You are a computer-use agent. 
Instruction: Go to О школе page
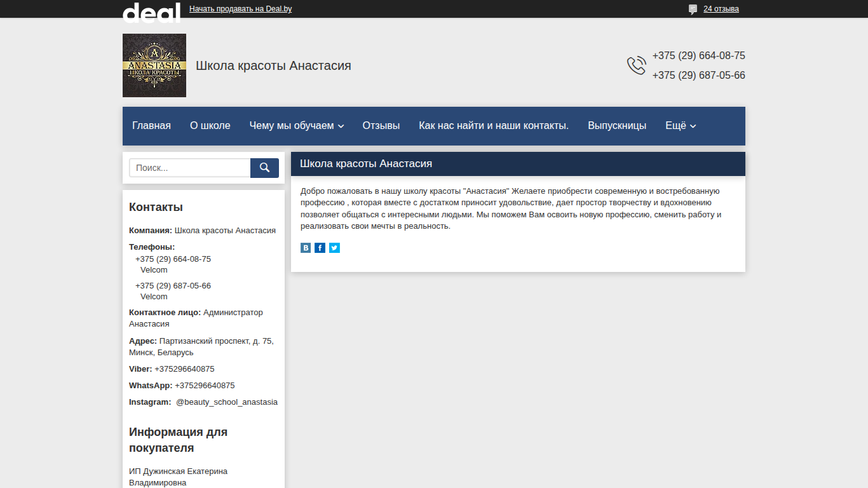tap(210, 126)
